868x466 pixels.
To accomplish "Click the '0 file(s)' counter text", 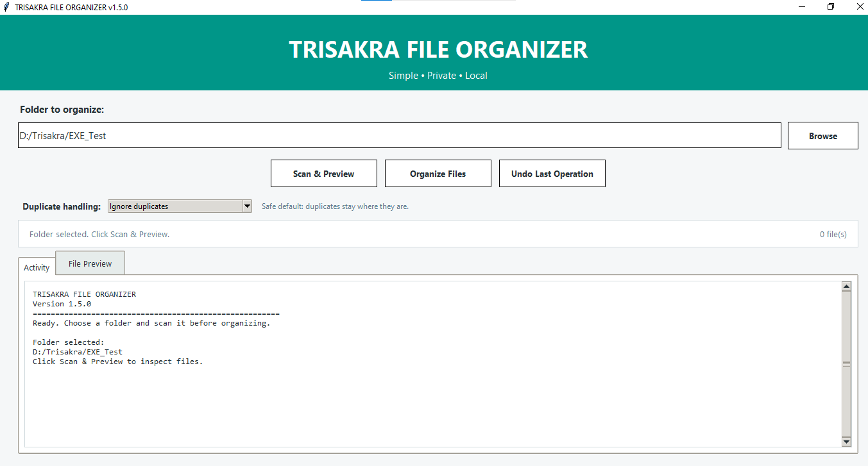I will [x=833, y=235].
